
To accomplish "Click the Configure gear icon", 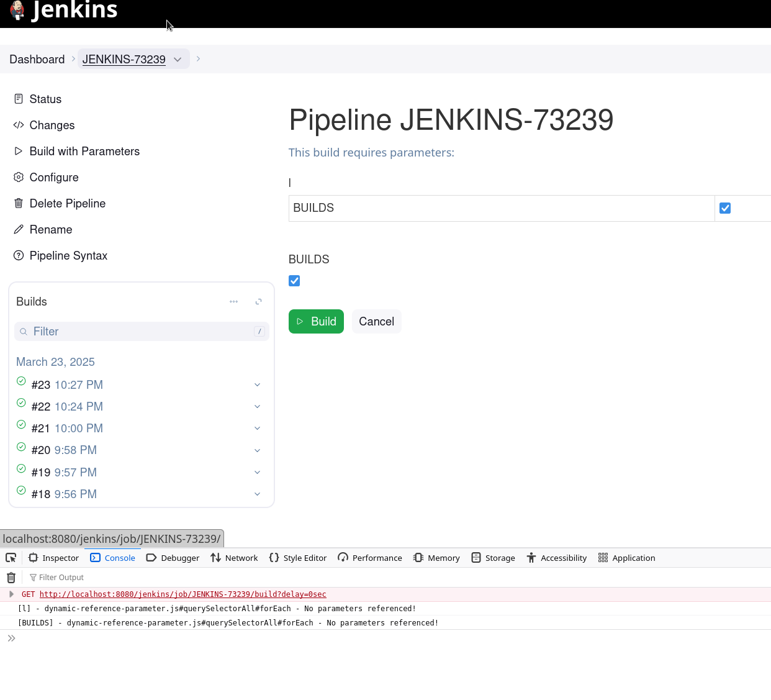I will (x=19, y=177).
